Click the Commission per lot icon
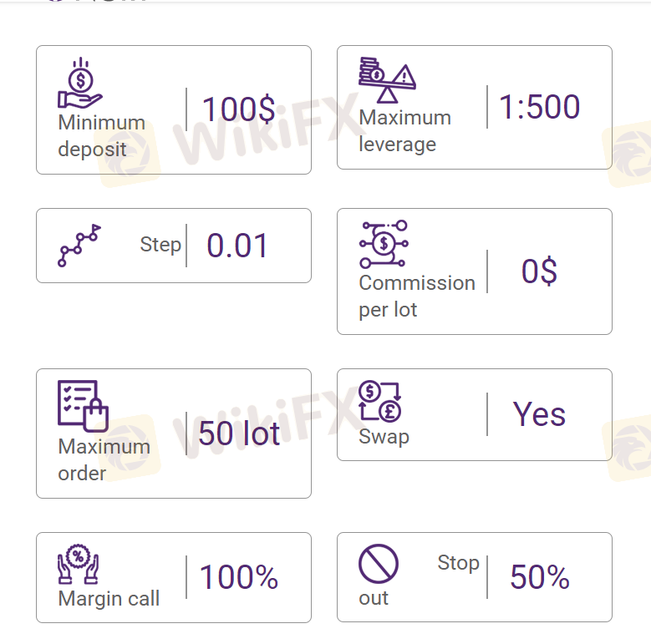The image size is (651, 644). (x=384, y=244)
